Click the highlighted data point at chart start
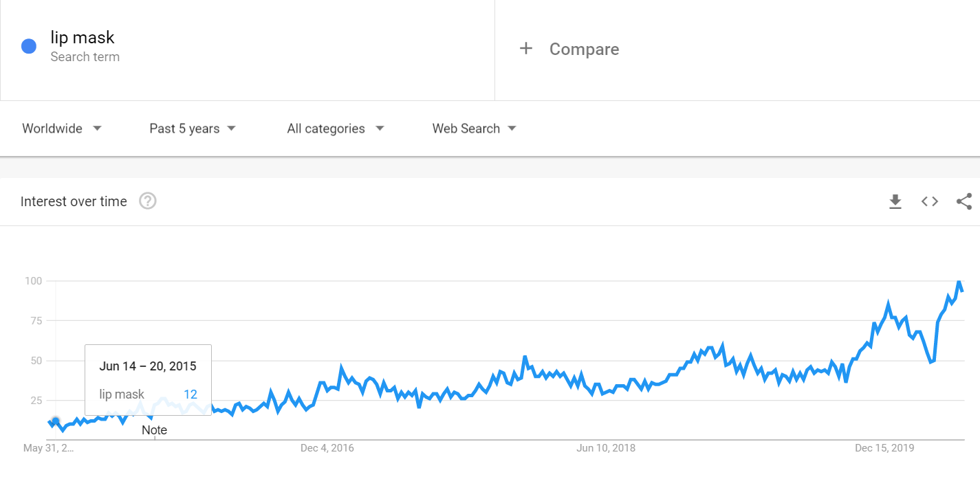The height and width of the screenshot is (501, 980). [x=56, y=421]
